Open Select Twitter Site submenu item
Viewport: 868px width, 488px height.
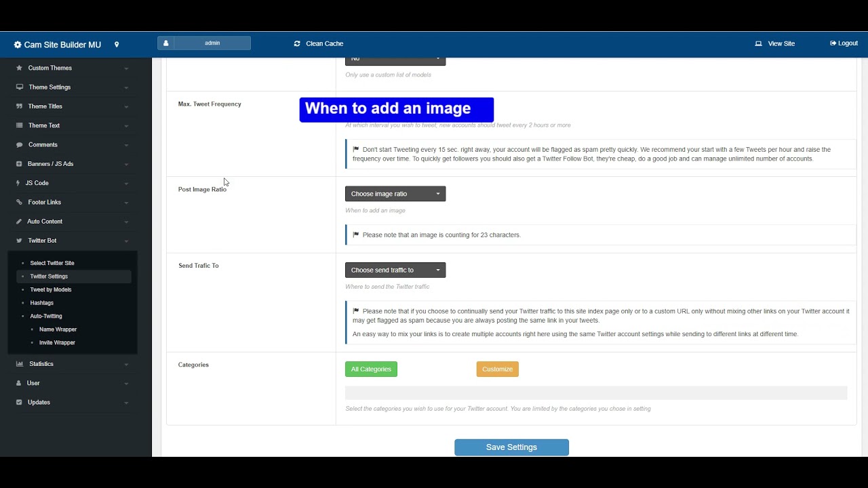52,263
